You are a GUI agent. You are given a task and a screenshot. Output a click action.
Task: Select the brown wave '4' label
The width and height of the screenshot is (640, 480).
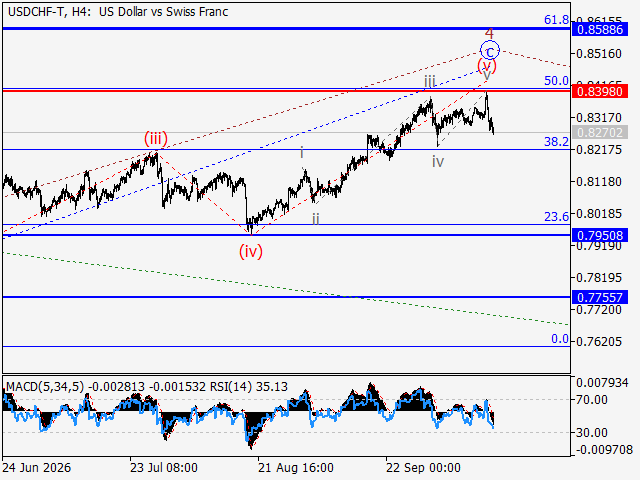pyautogui.click(x=489, y=33)
